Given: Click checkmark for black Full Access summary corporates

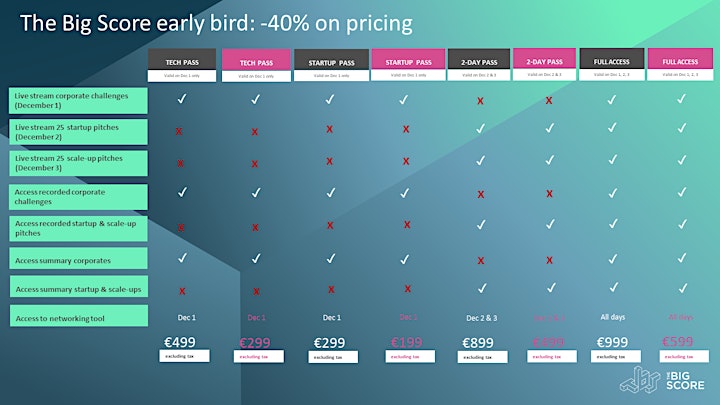Looking at the screenshot, I should [x=613, y=259].
